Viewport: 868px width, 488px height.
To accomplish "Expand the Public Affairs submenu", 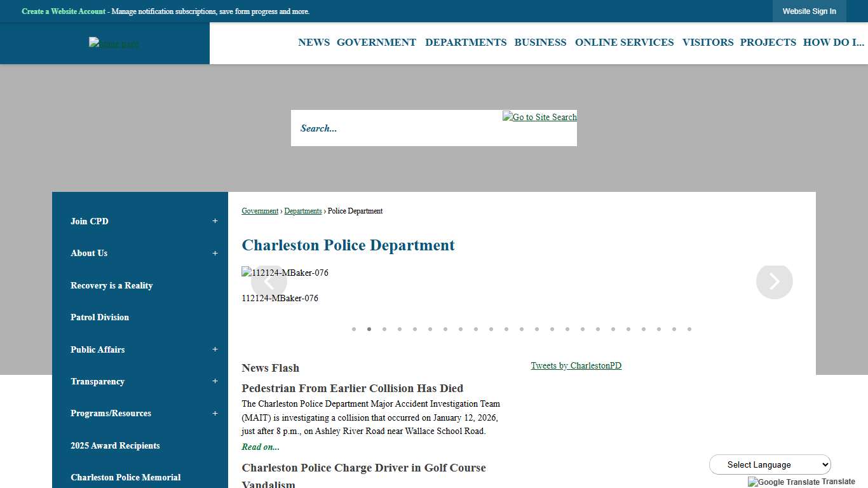I will 215,349.
